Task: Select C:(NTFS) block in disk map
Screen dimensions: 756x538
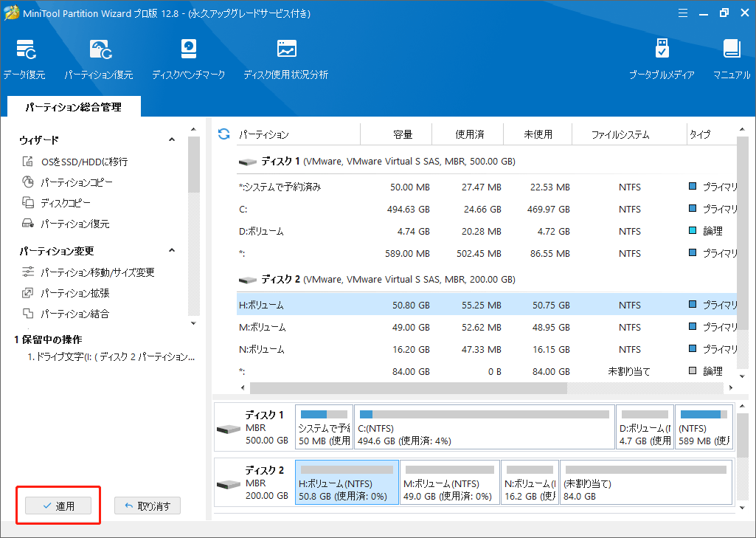Action: tap(485, 427)
